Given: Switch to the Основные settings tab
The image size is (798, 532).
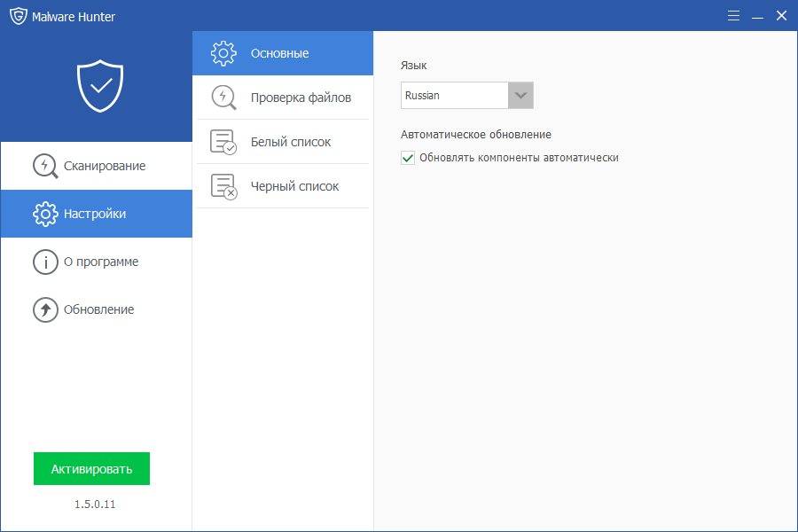Looking at the screenshot, I should coord(283,53).
